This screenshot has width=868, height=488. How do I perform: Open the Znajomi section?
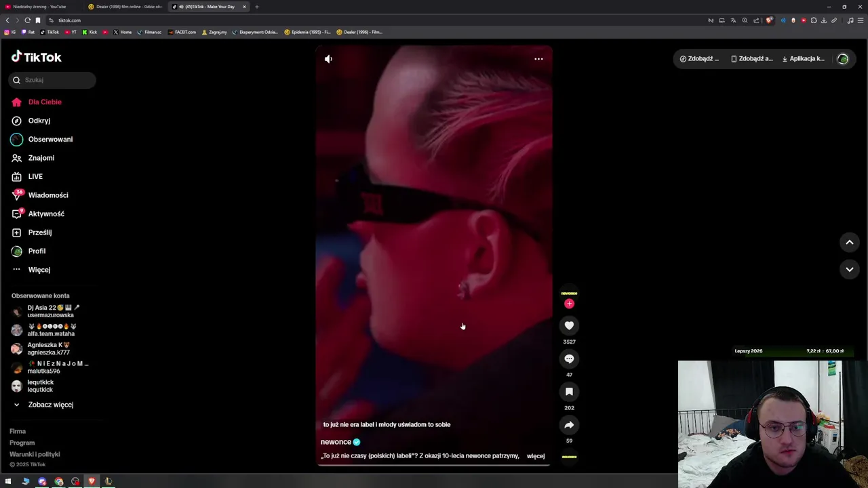(x=41, y=158)
